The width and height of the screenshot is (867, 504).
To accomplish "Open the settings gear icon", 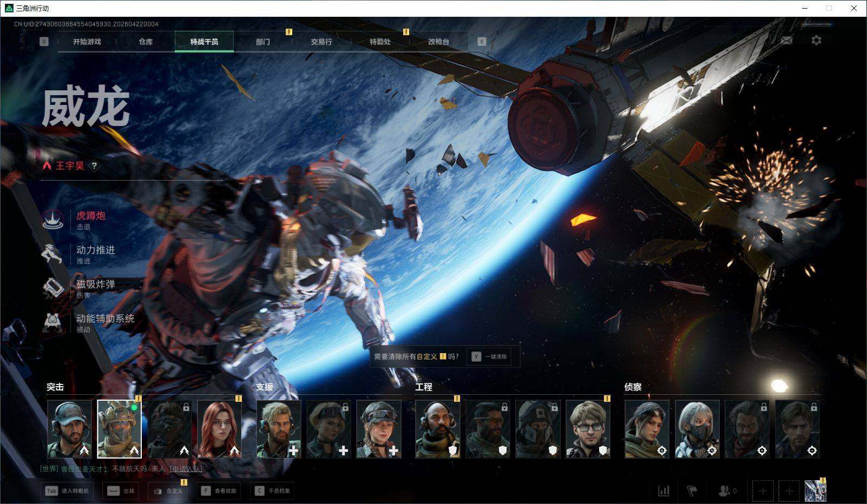I will (816, 41).
